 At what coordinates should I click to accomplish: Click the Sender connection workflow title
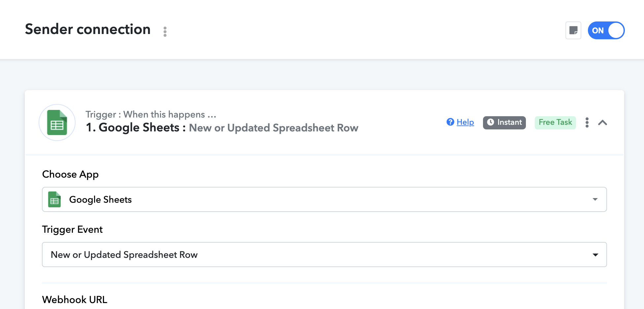pos(88,29)
